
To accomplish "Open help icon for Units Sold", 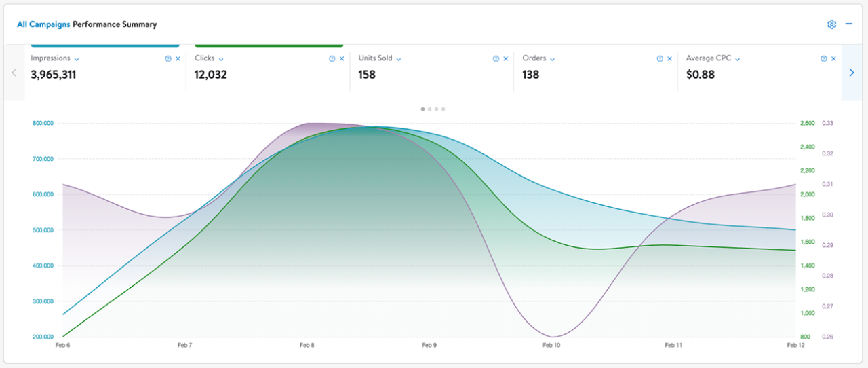I will [496, 59].
